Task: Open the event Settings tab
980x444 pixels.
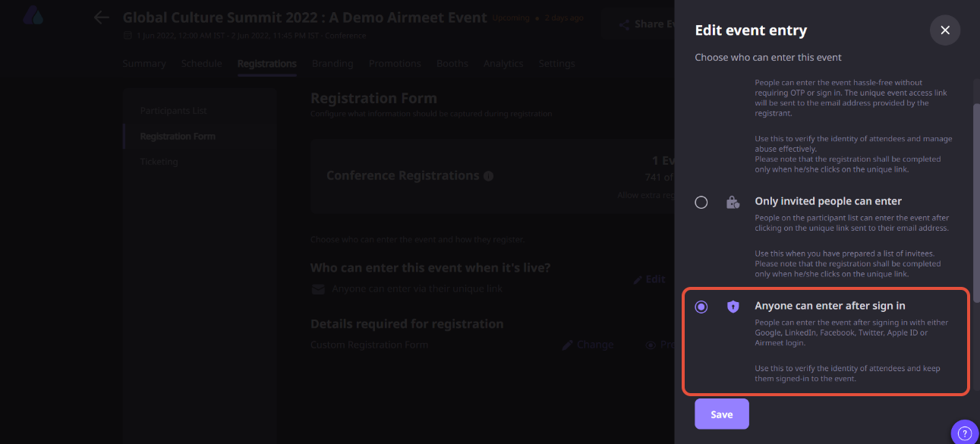Action: (x=556, y=64)
